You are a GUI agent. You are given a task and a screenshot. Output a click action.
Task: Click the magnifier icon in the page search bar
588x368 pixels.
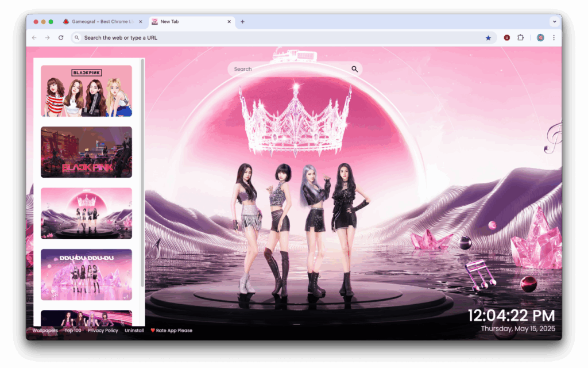pyautogui.click(x=354, y=68)
